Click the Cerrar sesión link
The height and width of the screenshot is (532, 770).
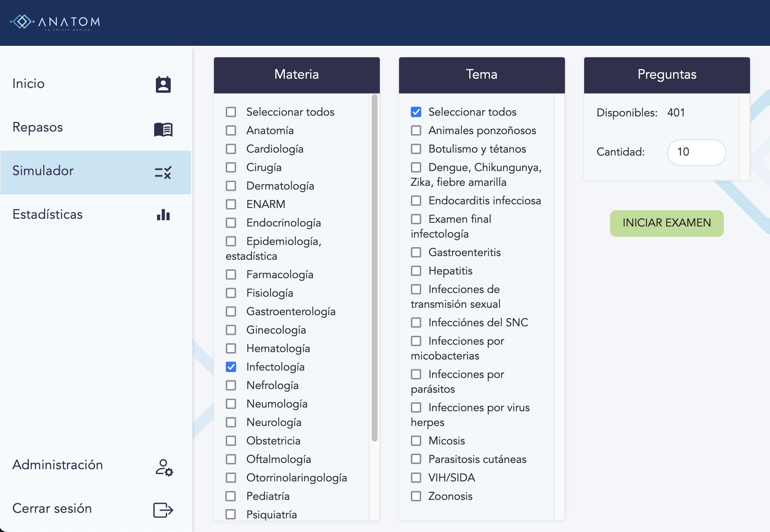52,509
